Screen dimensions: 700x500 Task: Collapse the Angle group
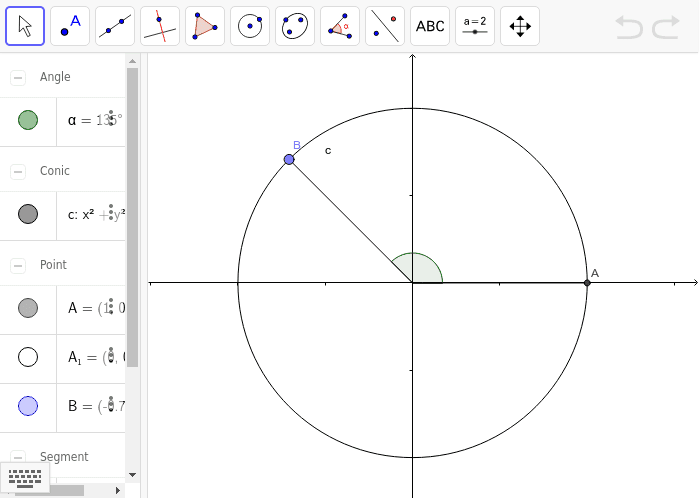pos(18,78)
